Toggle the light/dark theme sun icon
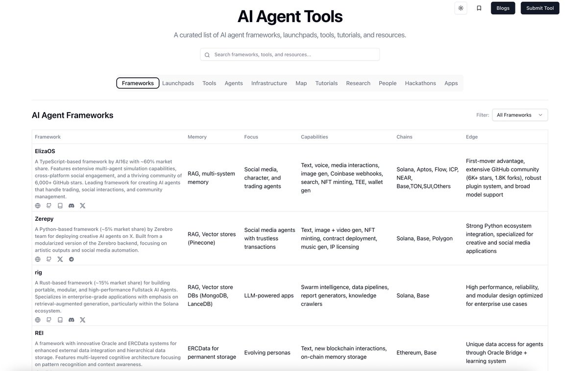Viewport: 588px width, 371px height. (461, 8)
